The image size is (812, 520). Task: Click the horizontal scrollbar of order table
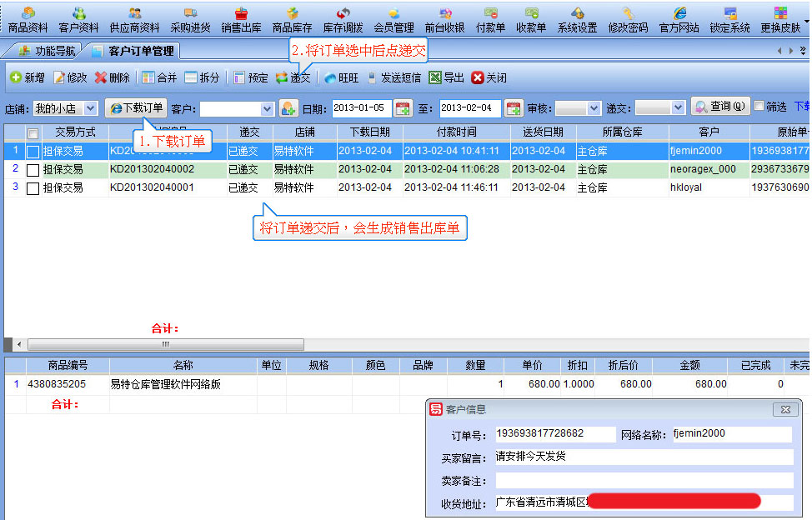click(x=165, y=344)
